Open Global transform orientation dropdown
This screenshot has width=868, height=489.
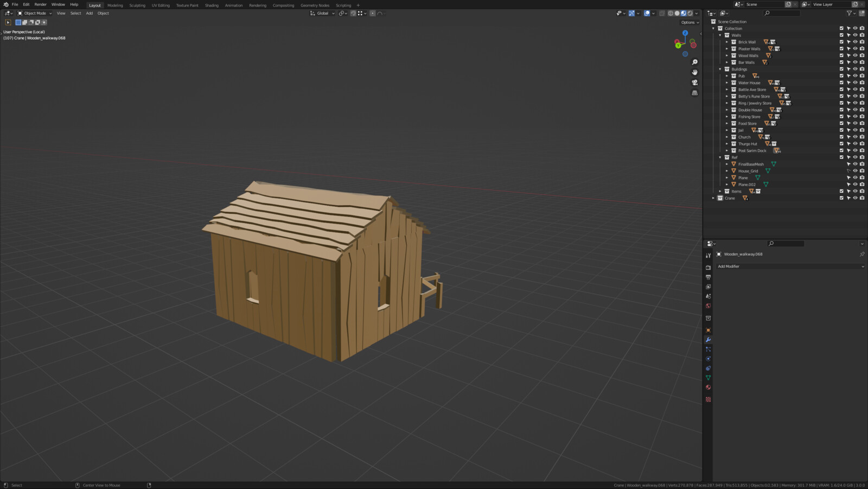322,13
